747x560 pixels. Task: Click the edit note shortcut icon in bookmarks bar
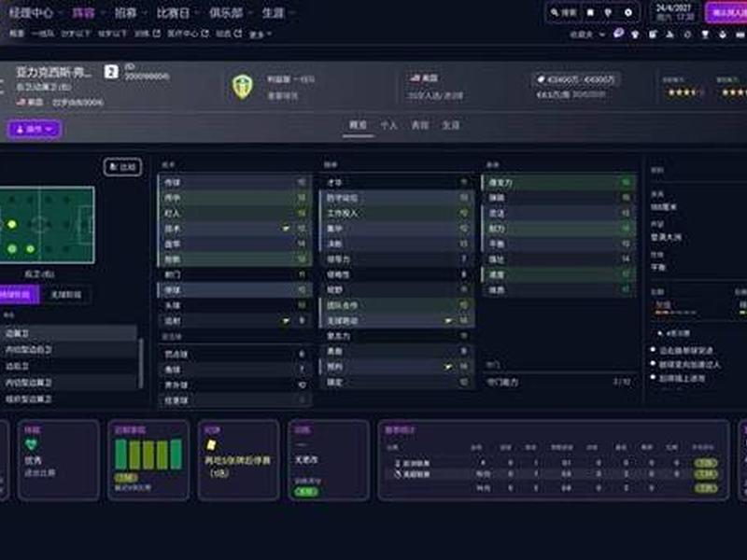[653, 35]
